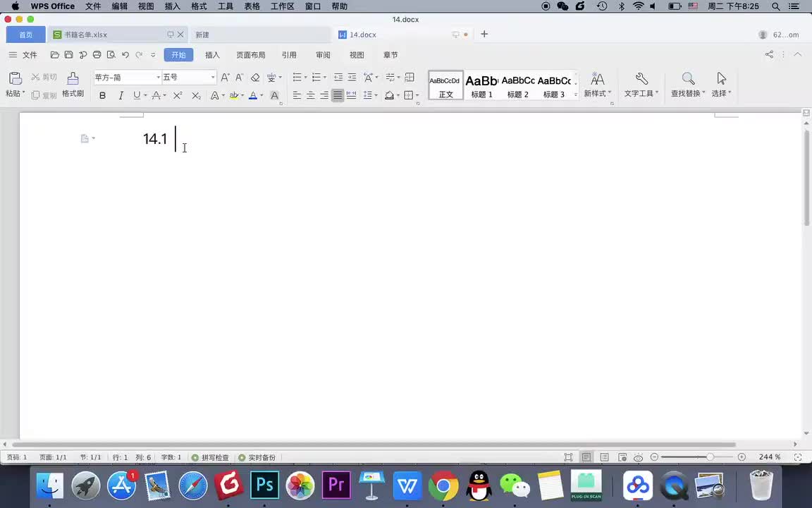Switch to the 页面布局 ribbon tab
812x508 pixels.
point(251,55)
